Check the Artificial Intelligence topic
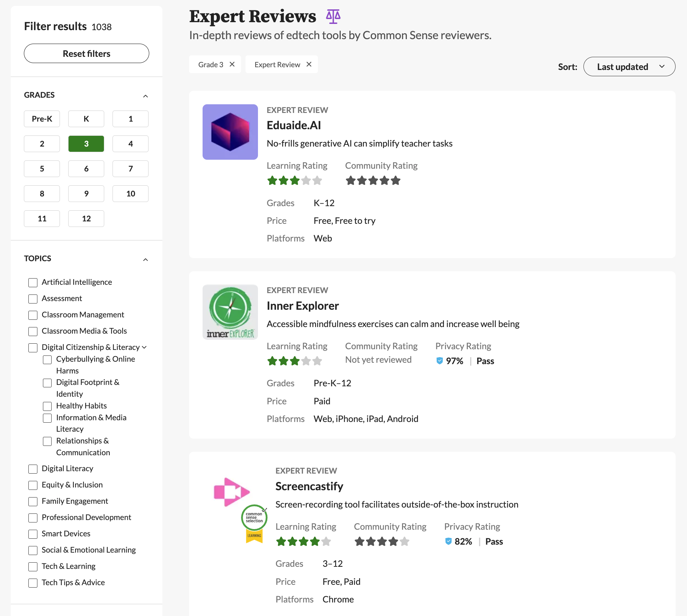 (33, 282)
